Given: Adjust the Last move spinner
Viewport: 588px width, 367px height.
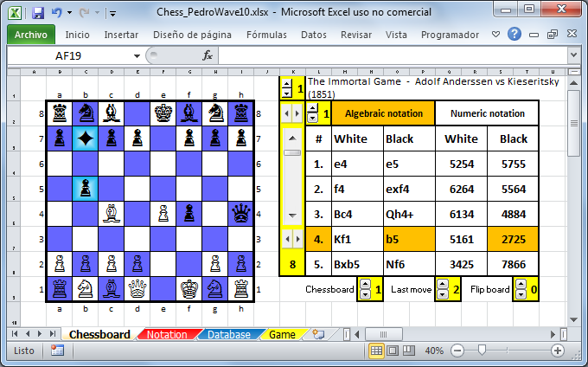Looking at the screenshot, I should pyautogui.click(x=443, y=289).
